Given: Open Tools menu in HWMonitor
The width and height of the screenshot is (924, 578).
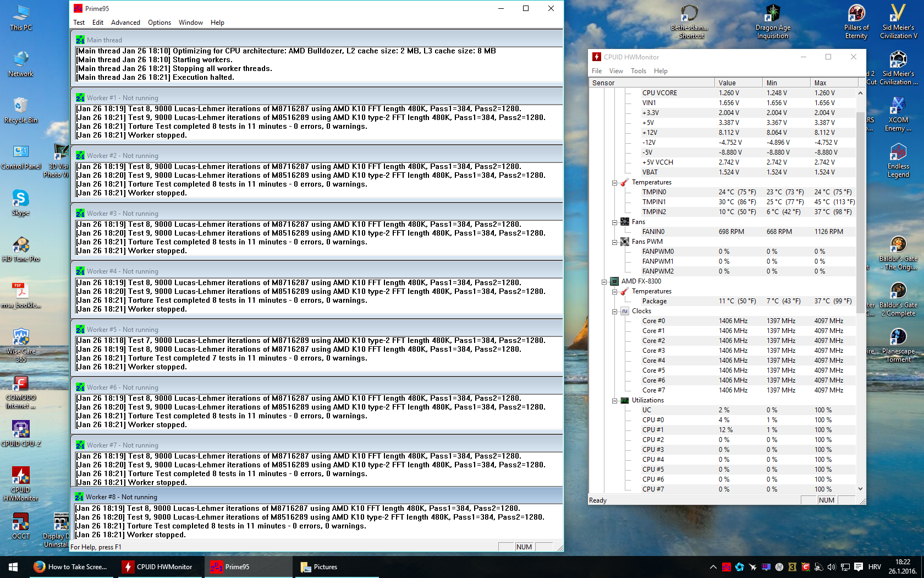Looking at the screenshot, I should [x=638, y=71].
